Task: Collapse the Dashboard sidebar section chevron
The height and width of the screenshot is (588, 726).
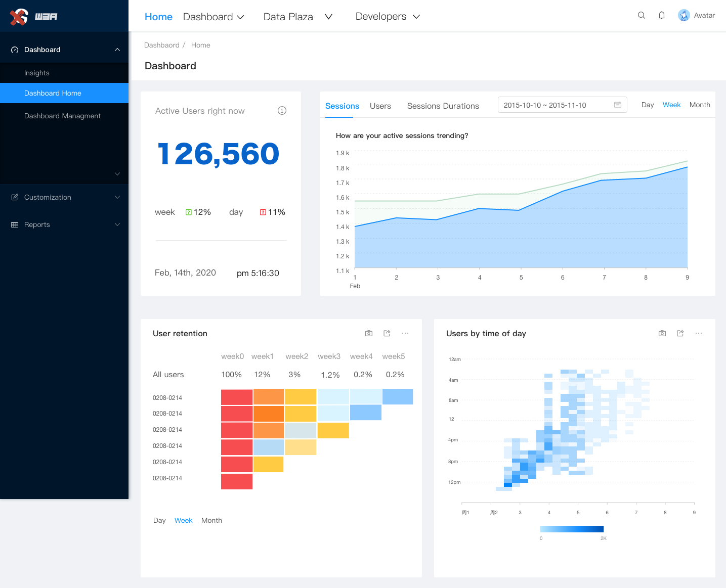Action: tap(117, 50)
